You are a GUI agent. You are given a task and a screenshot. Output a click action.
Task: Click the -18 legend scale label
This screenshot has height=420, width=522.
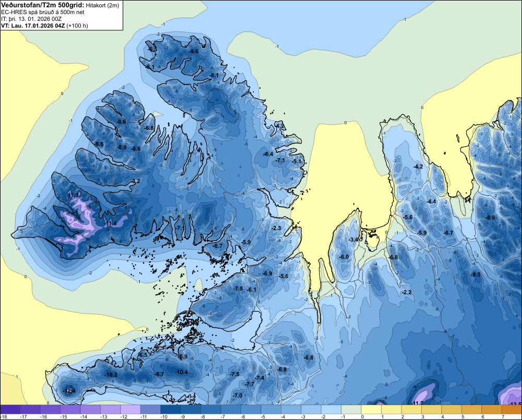pyautogui.click(x=4, y=417)
